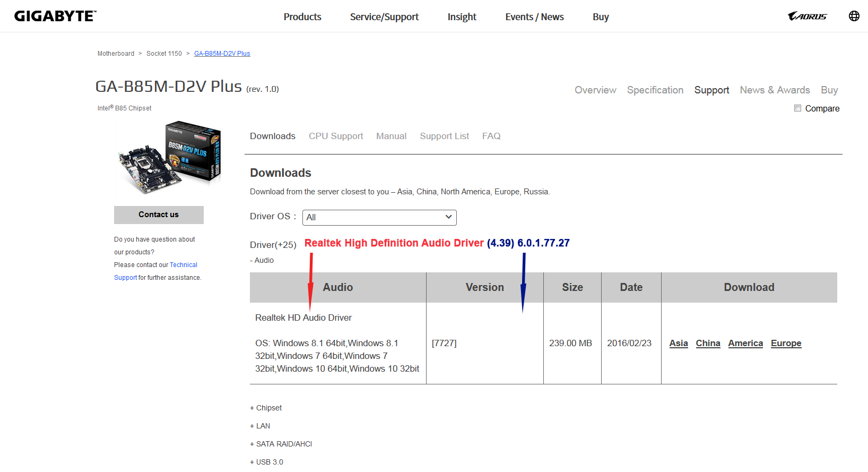Click the Realtek HD Audio Driver name

(303, 317)
